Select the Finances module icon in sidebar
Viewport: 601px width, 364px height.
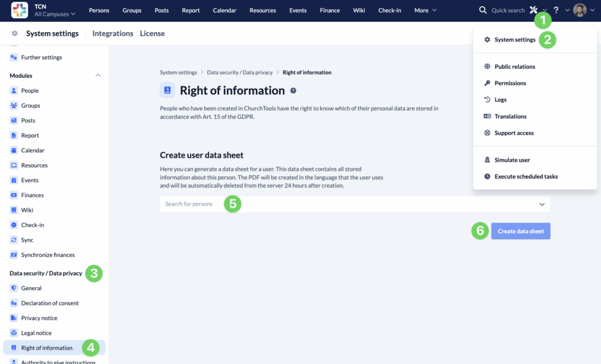pyautogui.click(x=13, y=195)
